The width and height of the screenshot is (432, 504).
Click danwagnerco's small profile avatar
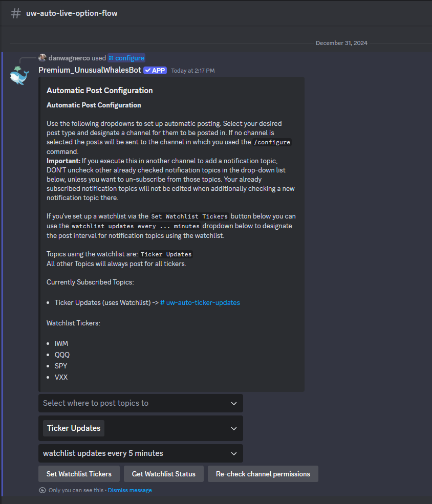(x=42, y=58)
